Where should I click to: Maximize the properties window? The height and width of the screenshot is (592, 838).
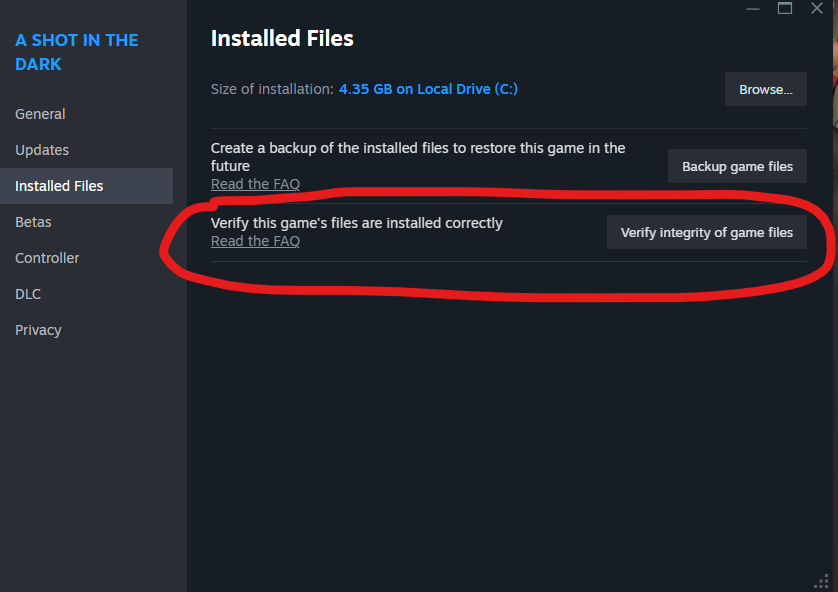point(785,9)
